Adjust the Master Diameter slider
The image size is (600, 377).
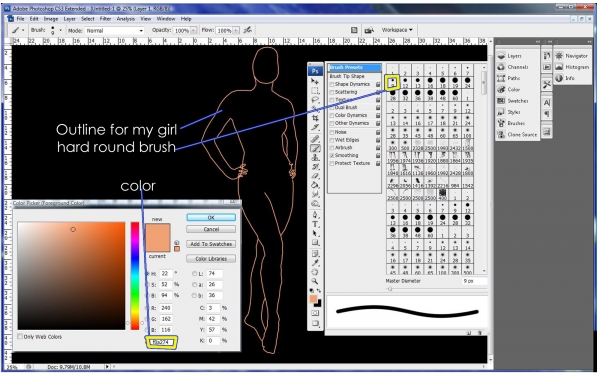[390, 289]
